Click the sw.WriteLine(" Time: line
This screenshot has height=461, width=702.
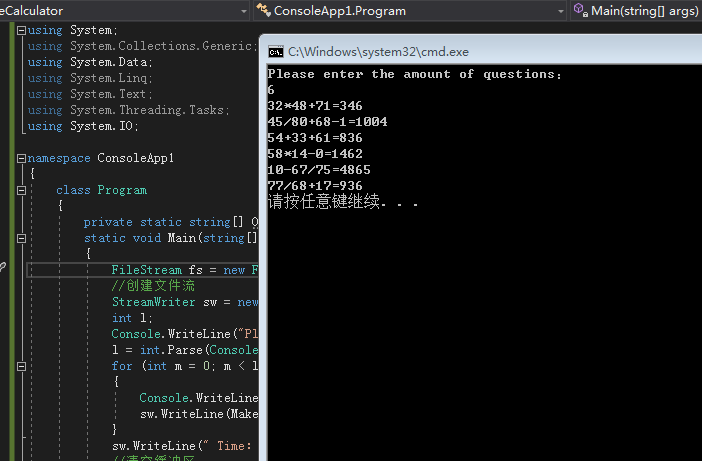coord(182,446)
